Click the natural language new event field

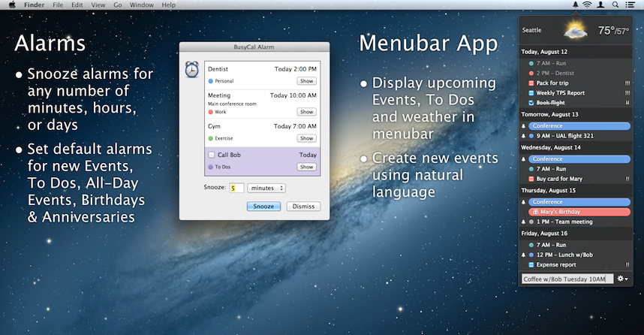pyautogui.click(x=567, y=279)
